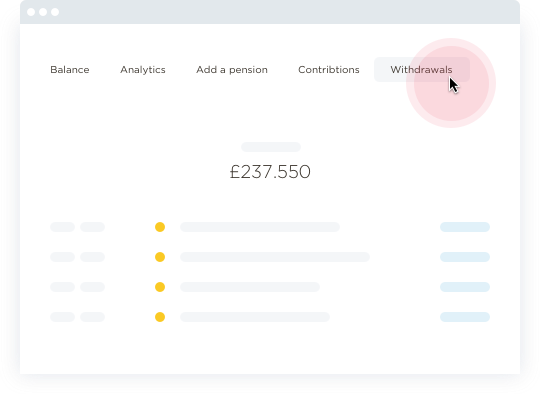Click the yellow dot in the third row
Screen dimensions: 540x394
coord(160,287)
